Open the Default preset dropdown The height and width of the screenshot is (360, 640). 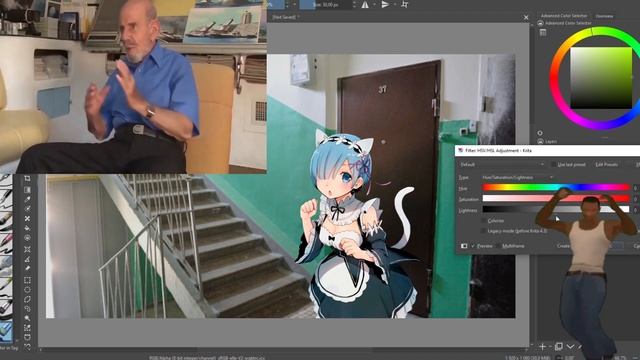(x=502, y=164)
